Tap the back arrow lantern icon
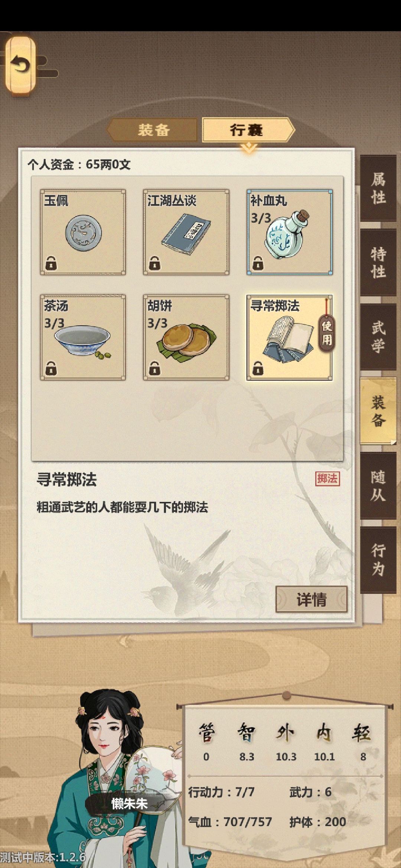This screenshot has width=401, height=868. click(x=20, y=65)
